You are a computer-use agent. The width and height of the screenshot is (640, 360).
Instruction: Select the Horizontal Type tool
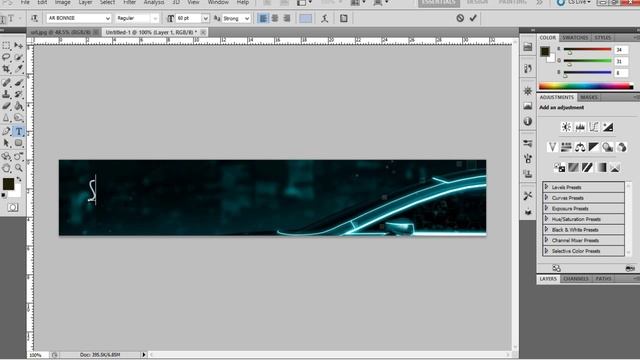click(19, 131)
